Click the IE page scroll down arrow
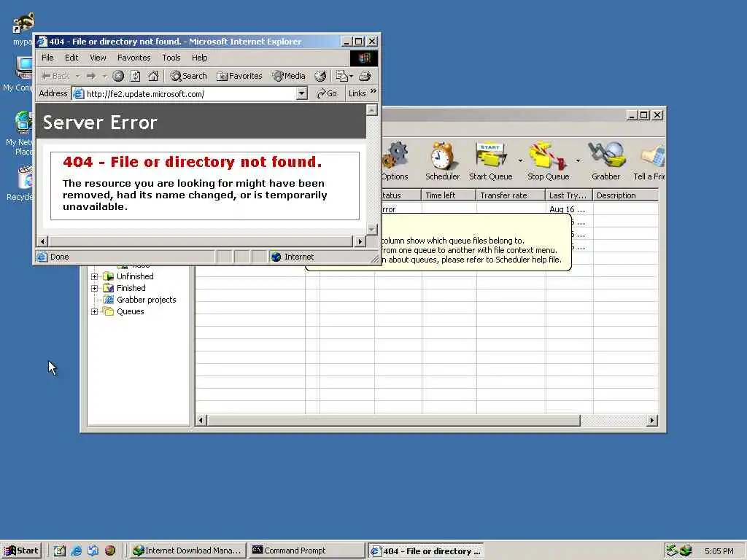The height and width of the screenshot is (560, 747). [x=372, y=230]
